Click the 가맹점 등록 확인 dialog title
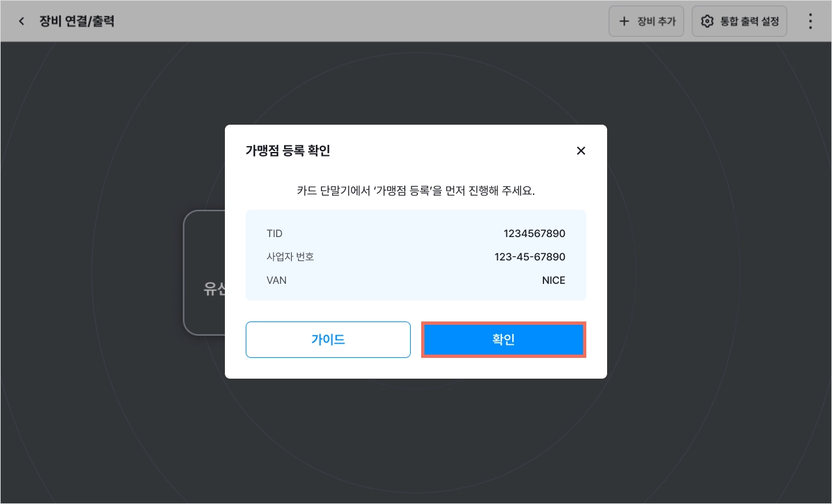Screen dimensions: 832x504 tap(288, 151)
